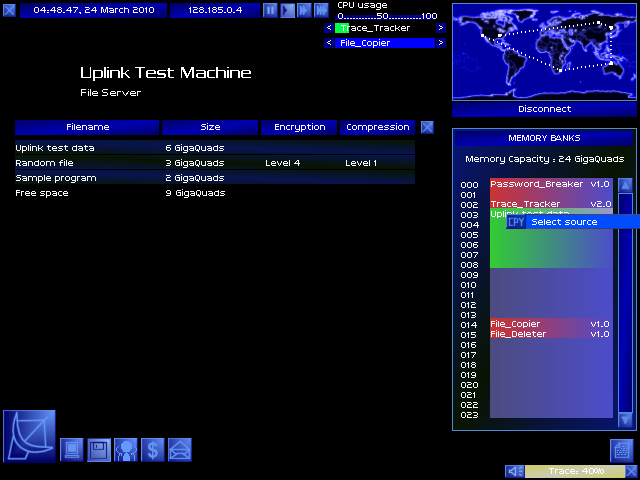Open the finances dollar icon
The height and width of the screenshot is (480, 640).
coord(153,450)
